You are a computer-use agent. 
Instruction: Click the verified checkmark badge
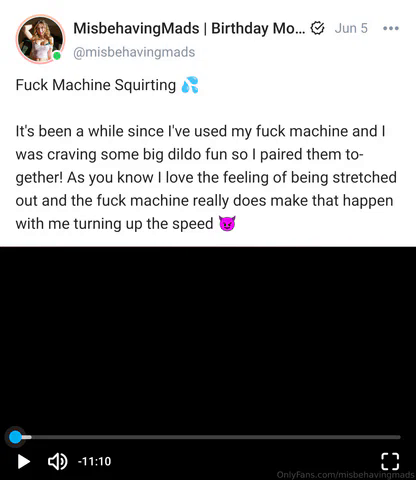click(317, 28)
